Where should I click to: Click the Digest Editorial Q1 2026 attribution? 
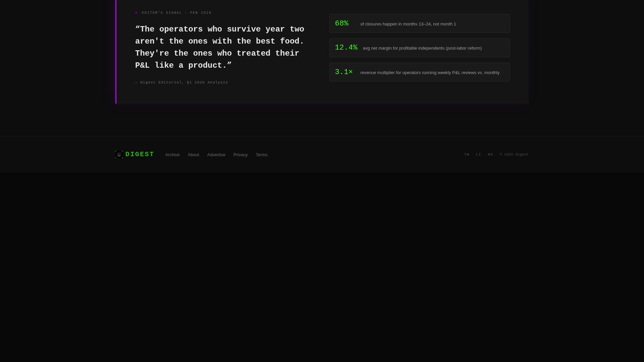pyautogui.click(x=181, y=82)
